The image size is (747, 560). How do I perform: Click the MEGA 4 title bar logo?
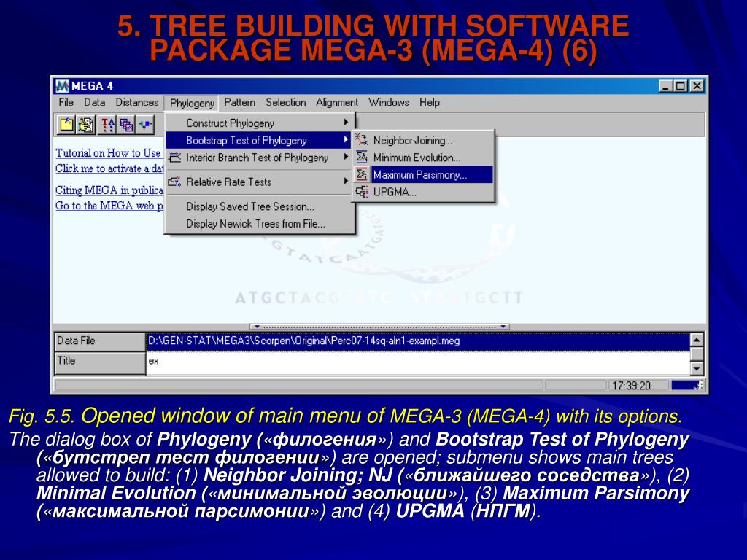click(x=62, y=86)
